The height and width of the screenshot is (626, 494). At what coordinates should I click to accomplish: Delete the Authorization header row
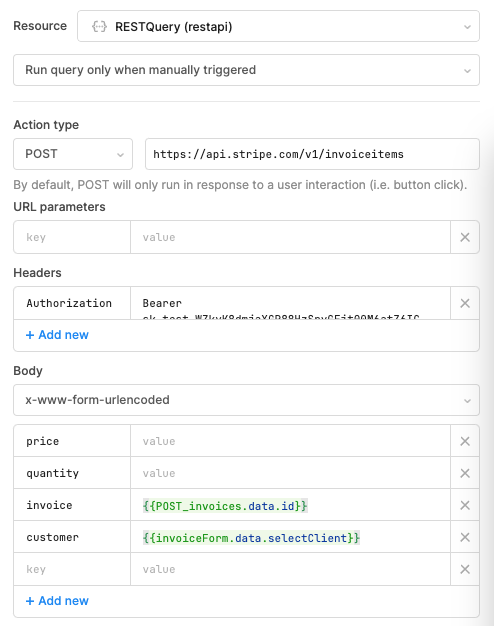coord(465,303)
